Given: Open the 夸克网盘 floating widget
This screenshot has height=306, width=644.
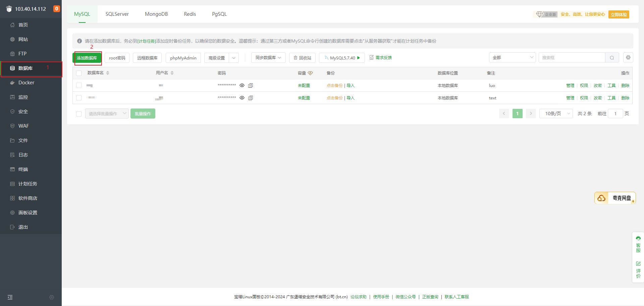Looking at the screenshot, I should pos(615,198).
